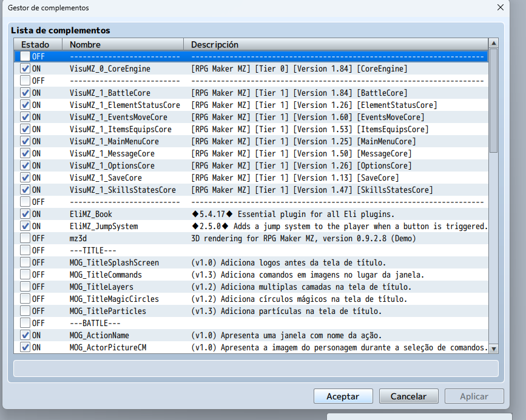The width and height of the screenshot is (526, 420).
Task: Enable MOG_TitleSplashScreen checkbox
Action: pos(25,262)
